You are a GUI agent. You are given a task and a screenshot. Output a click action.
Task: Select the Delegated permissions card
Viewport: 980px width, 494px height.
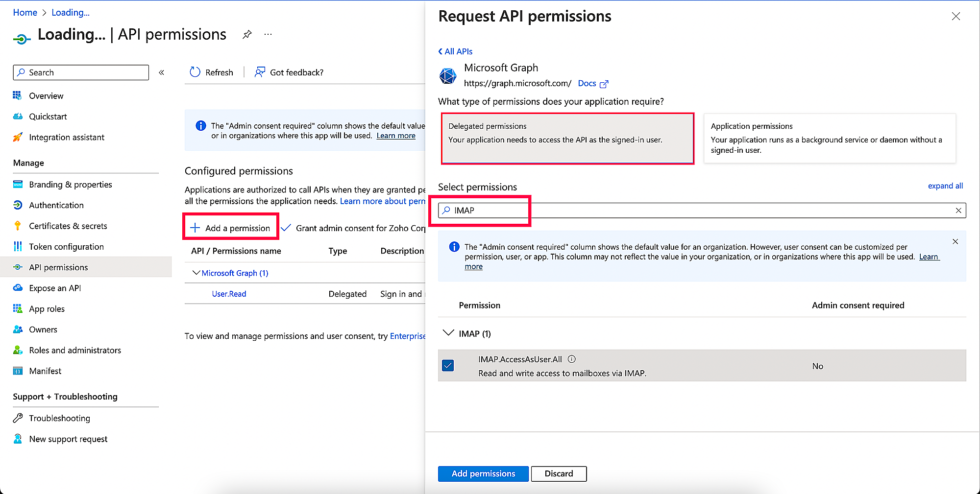(x=567, y=139)
